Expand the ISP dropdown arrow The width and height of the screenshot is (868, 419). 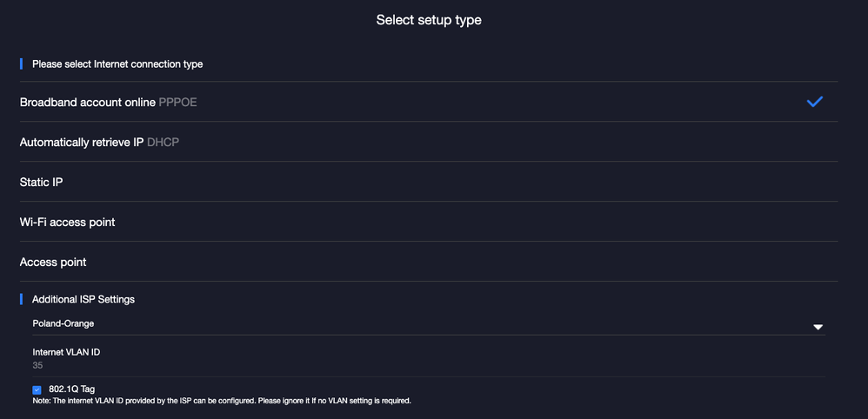818,327
